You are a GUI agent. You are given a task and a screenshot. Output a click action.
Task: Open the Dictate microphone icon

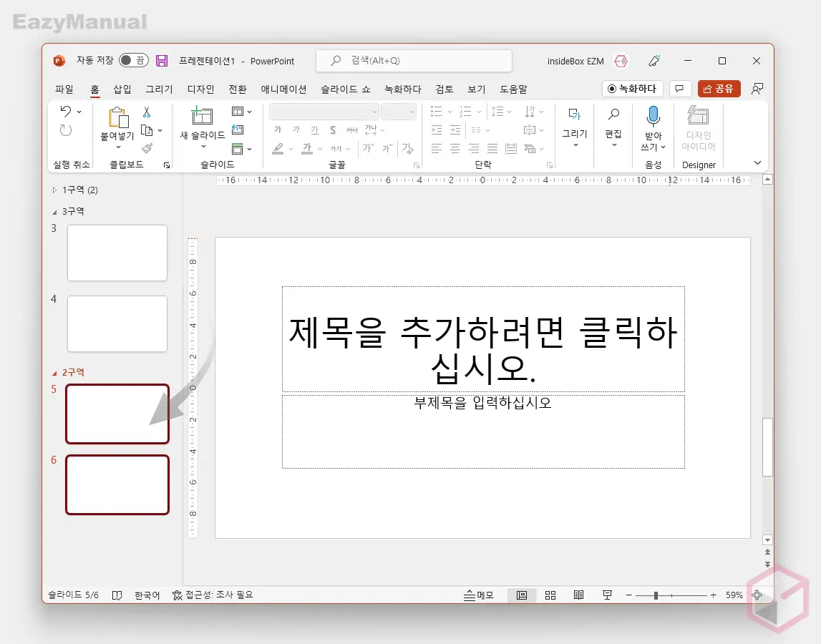pyautogui.click(x=653, y=116)
